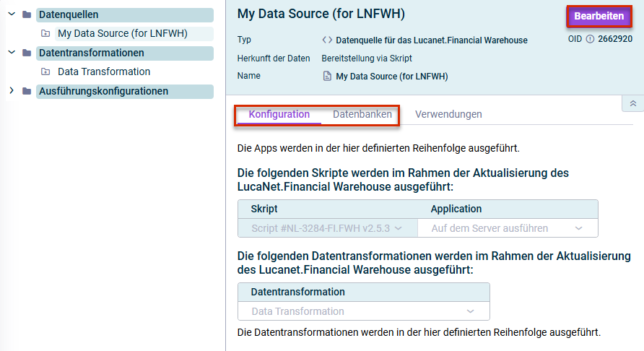Open the Script #NL-3284-FI.FWH v2.5.3 dropdown
This screenshot has width=644, height=351.
pos(327,228)
